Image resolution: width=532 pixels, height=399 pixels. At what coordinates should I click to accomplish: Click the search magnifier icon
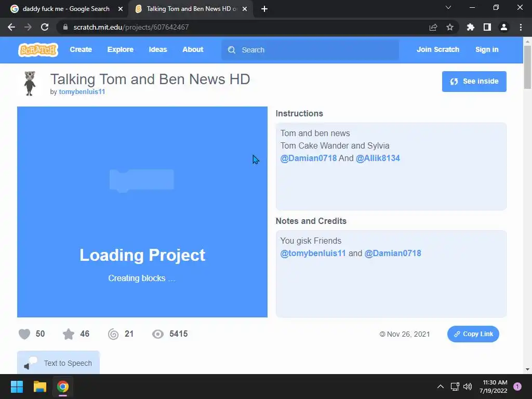click(232, 50)
